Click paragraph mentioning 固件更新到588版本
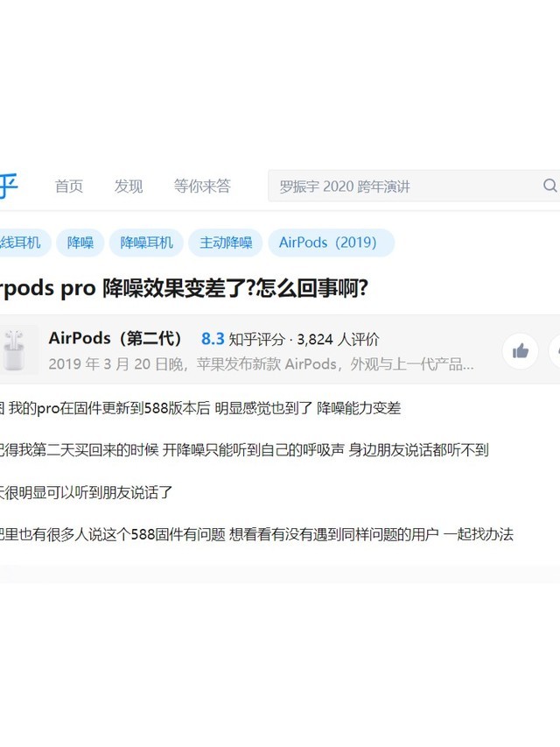This screenshot has width=560, height=747. pyautogui.click(x=200, y=408)
